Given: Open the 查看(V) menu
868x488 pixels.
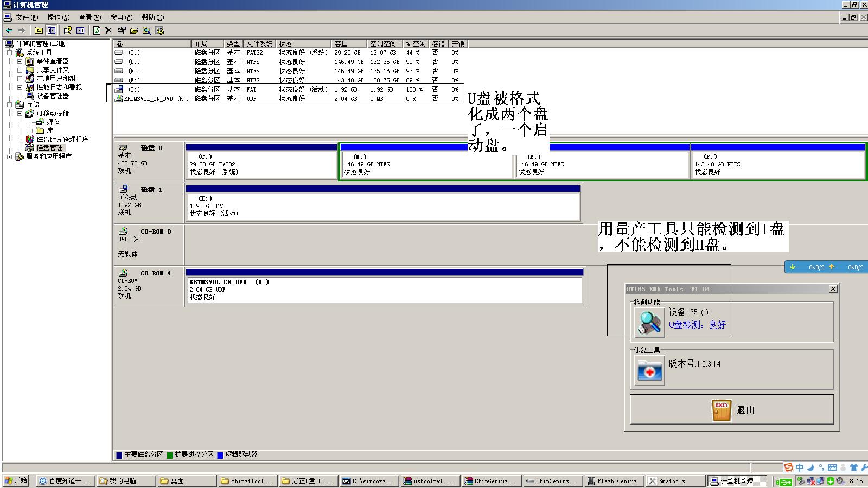Looking at the screenshot, I should (x=90, y=17).
